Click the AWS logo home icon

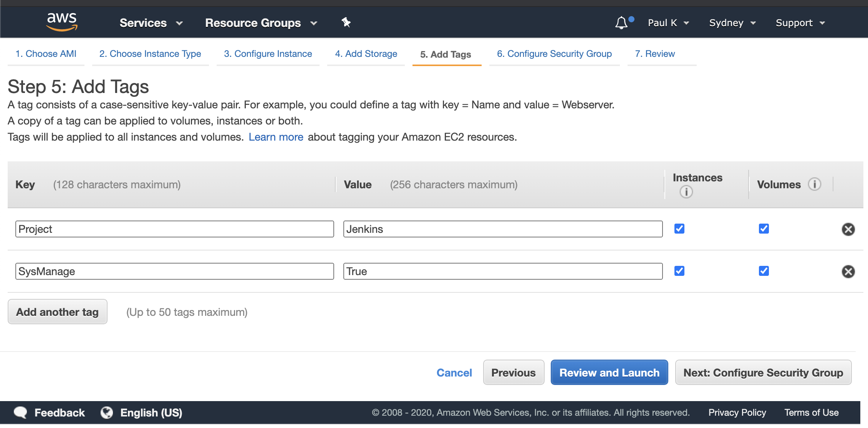click(61, 22)
